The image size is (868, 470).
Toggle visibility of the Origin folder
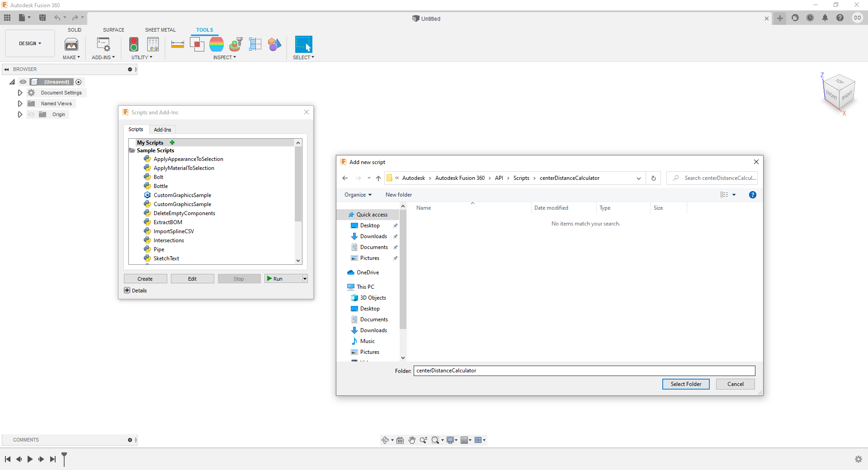31,114
